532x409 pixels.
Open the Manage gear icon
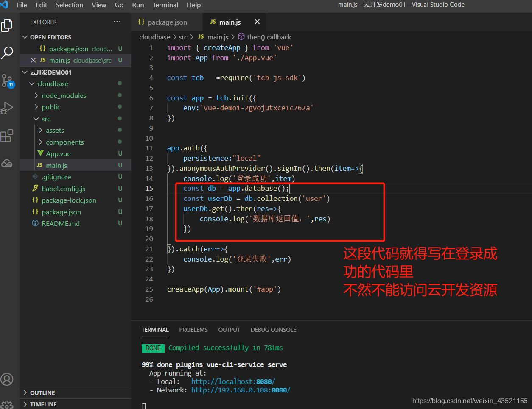7,404
